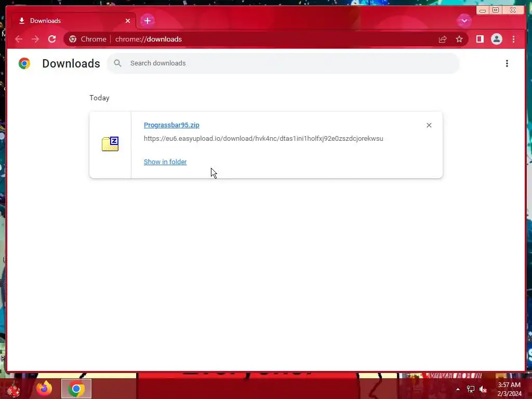Open the profile avatar menu

click(496, 39)
